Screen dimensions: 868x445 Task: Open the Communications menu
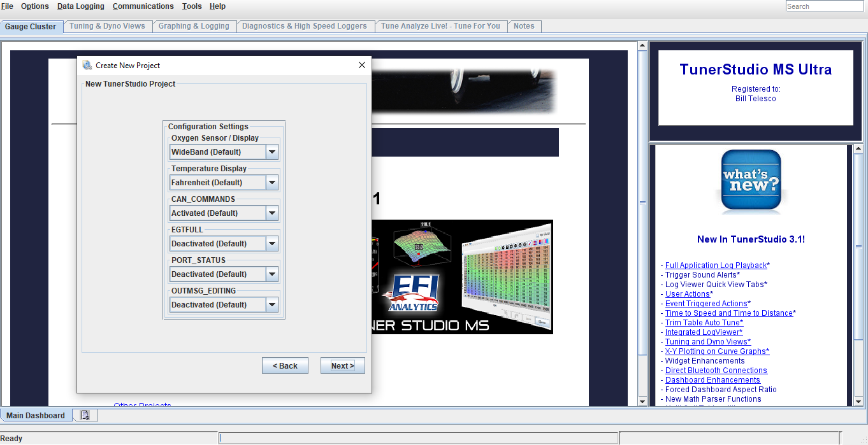[143, 6]
